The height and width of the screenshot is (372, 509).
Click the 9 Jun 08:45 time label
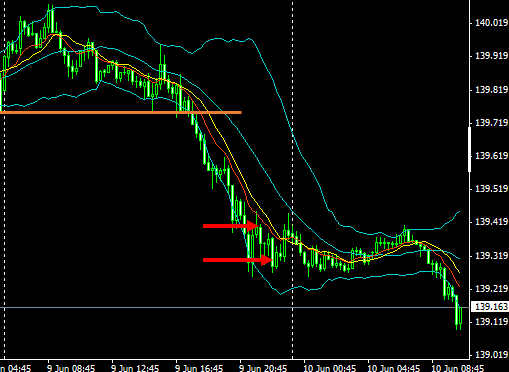click(71, 368)
